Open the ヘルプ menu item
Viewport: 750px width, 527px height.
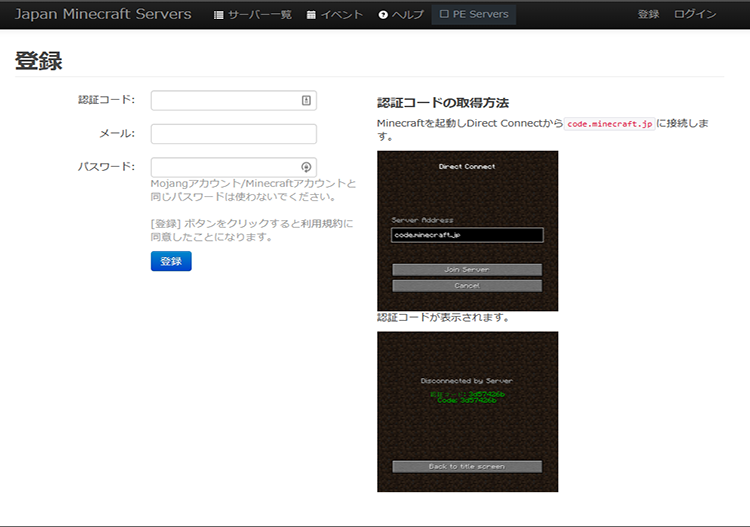[401, 15]
